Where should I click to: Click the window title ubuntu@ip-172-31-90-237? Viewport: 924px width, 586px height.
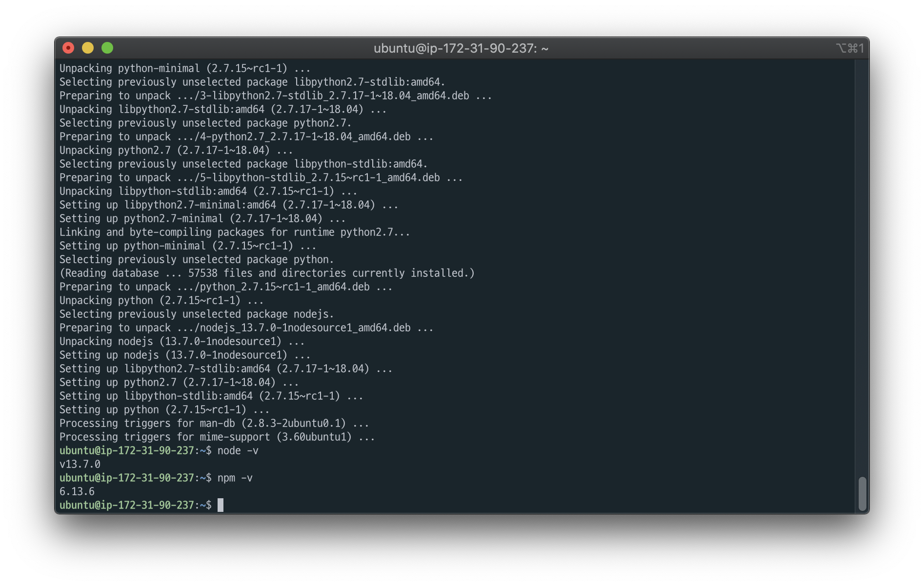coord(461,48)
